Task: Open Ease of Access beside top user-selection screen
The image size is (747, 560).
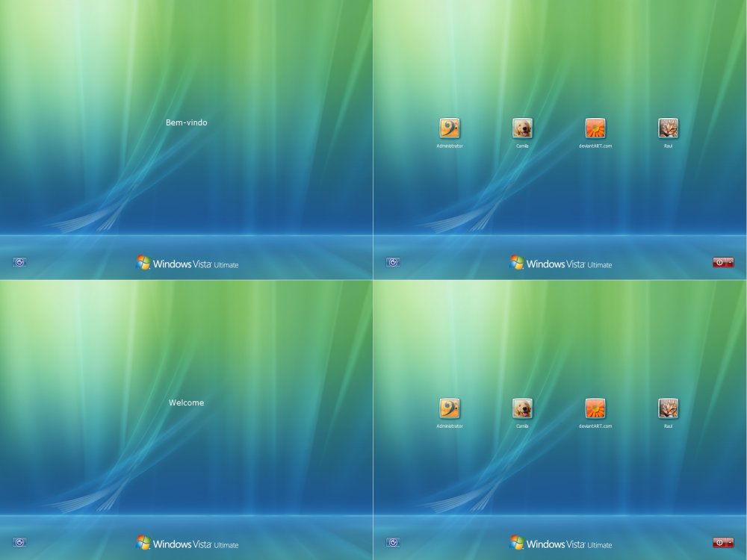Action: coord(394,262)
